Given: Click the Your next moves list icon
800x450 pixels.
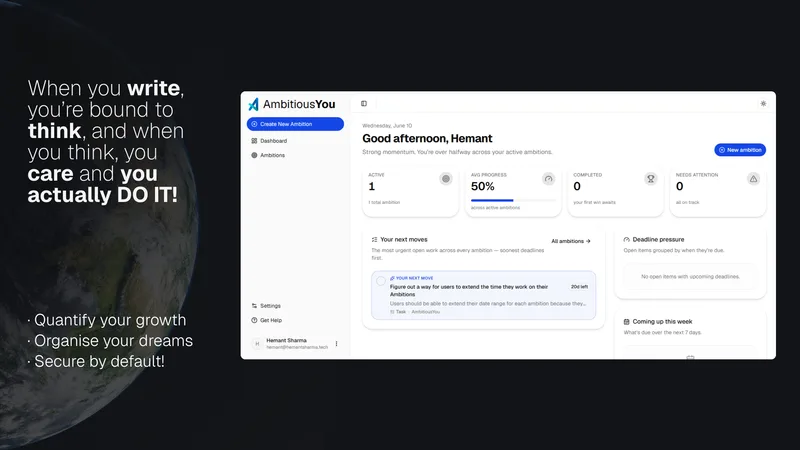Looking at the screenshot, I should point(374,239).
